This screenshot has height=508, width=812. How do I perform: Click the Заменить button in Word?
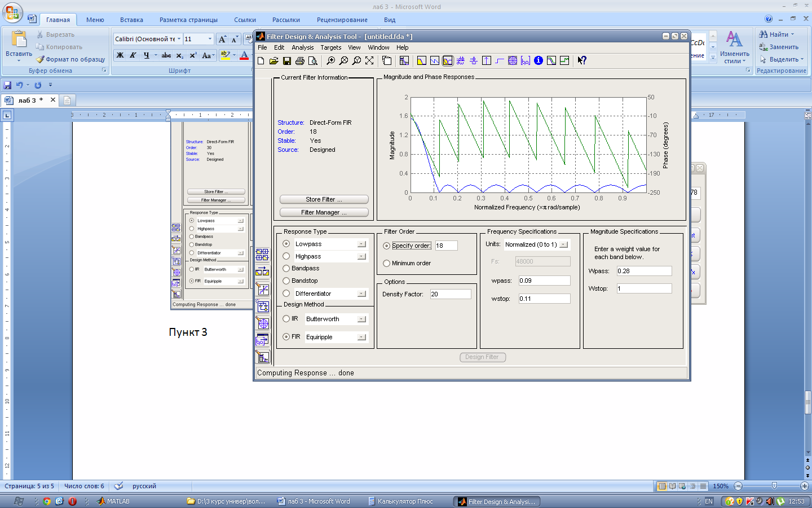779,47
